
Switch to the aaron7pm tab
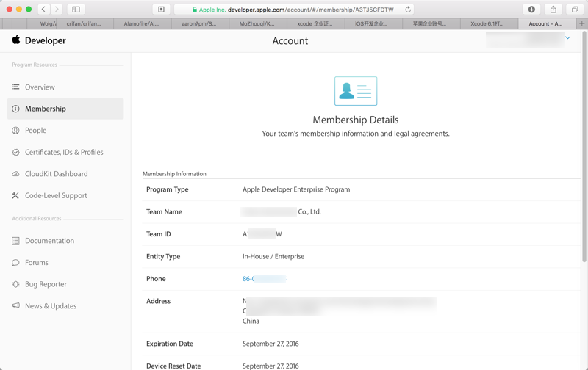(199, 23)
